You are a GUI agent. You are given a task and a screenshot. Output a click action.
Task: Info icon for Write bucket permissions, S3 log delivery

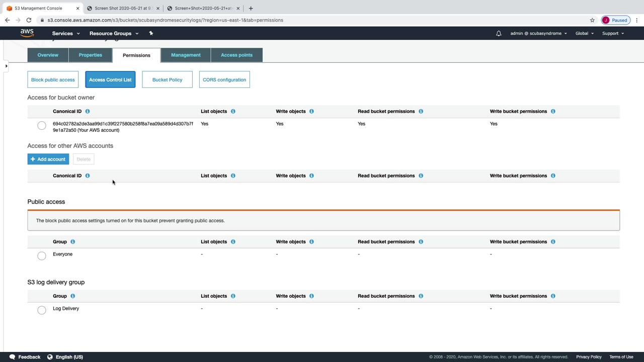553,296
